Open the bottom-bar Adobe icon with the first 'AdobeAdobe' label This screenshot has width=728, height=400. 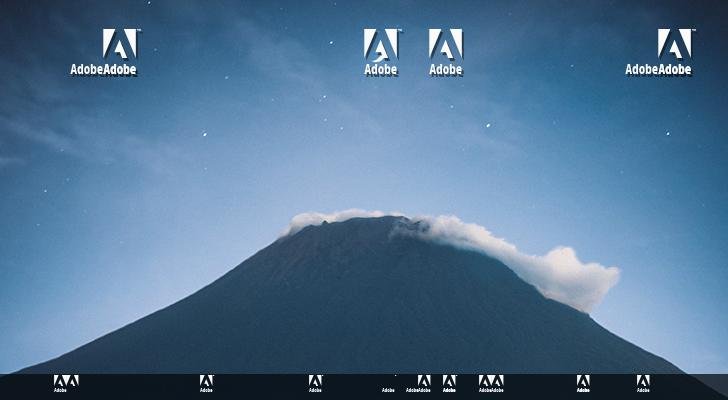(424, 381)
